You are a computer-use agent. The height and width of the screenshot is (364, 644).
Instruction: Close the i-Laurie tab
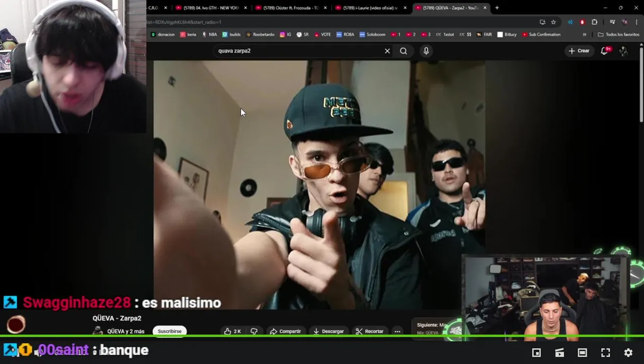pyautogui.click(x=405, y=8)
